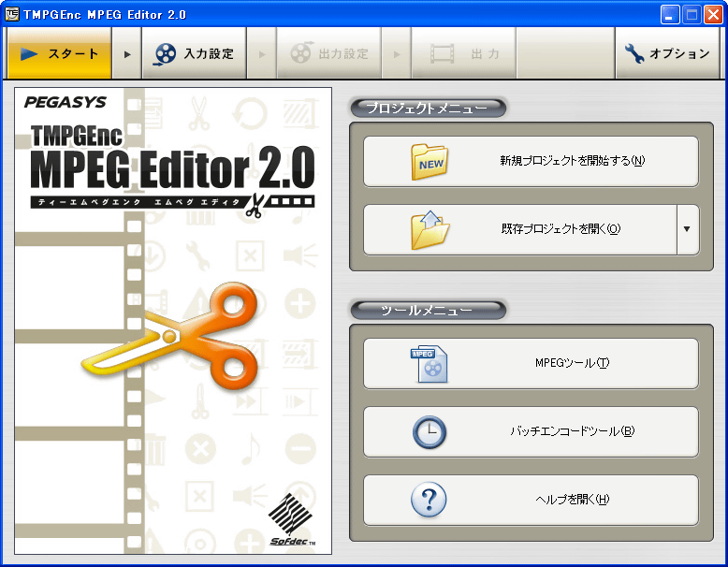Click the film reel input settings icon
This screenshot has width=728, height=567.
pos(165,54)
